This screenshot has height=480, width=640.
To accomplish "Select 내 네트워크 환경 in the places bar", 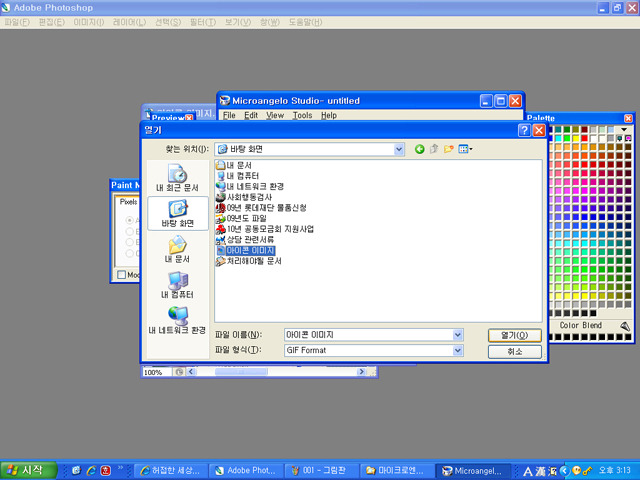I will tap(178, 320).
